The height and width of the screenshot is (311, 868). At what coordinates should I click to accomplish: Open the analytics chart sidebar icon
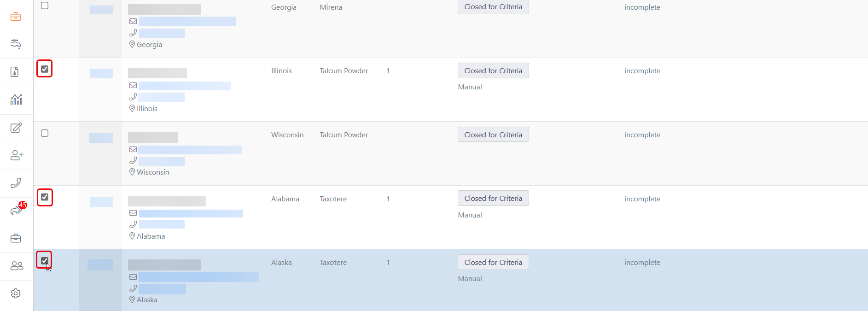16,100
